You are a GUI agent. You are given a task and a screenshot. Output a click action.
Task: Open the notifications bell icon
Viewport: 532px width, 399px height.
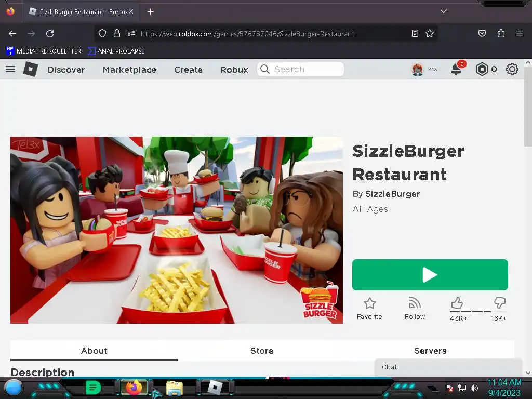tap(456, 69)
